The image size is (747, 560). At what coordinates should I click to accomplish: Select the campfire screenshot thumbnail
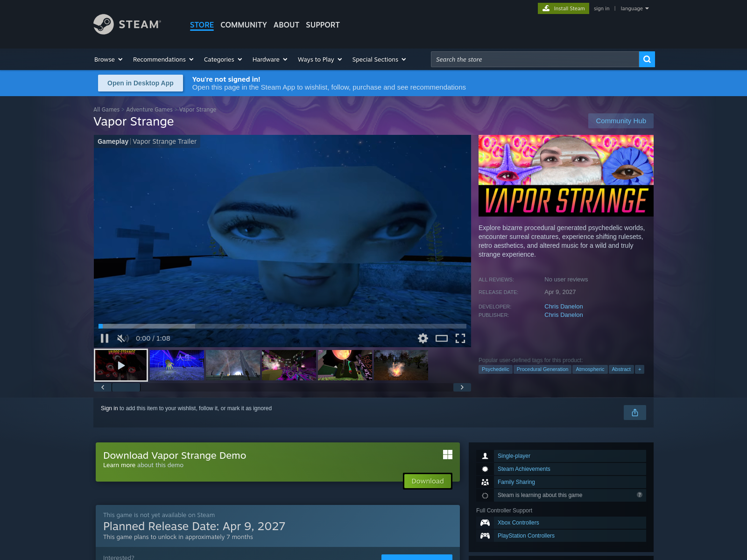pyautogui.click(x=401, y=365)
